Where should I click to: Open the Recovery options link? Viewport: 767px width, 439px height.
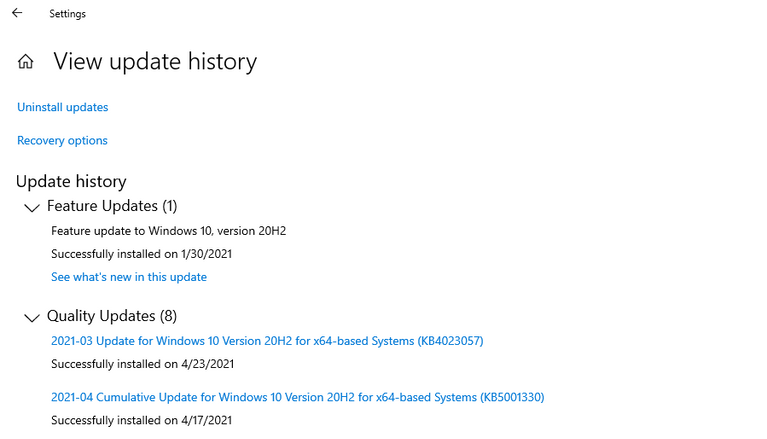pos(62,140)
